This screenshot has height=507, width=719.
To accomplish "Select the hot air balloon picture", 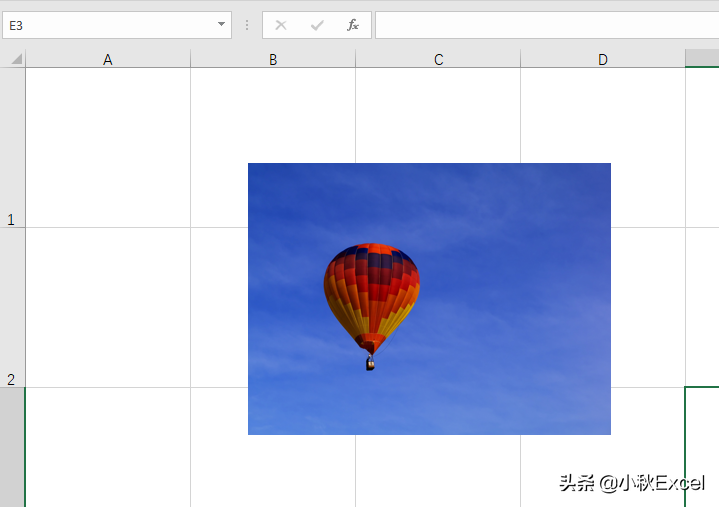I will coord(429,299).
